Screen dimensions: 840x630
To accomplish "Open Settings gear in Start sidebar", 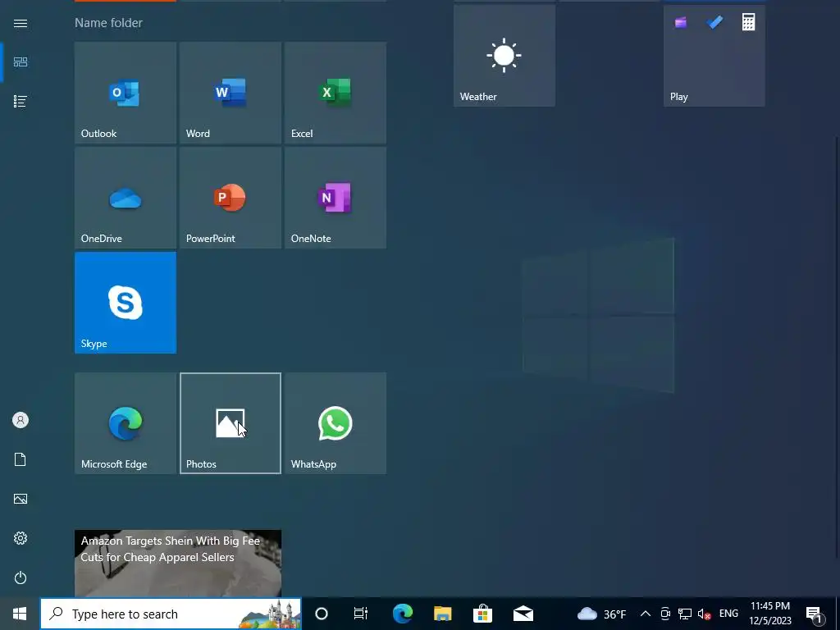I will pos(21,538).
